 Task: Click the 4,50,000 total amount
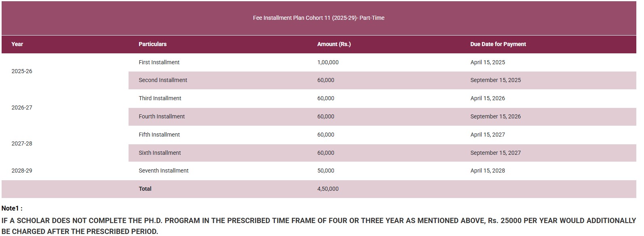coord(328,189)
